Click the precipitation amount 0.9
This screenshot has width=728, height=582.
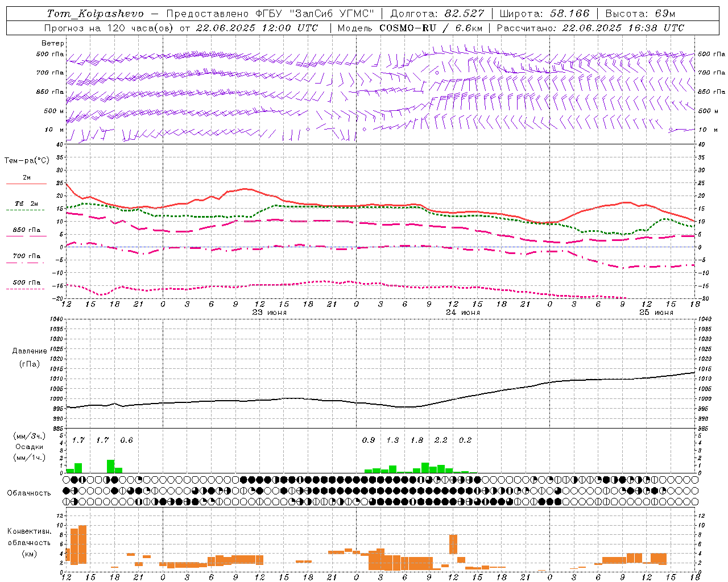coord(369,440)
